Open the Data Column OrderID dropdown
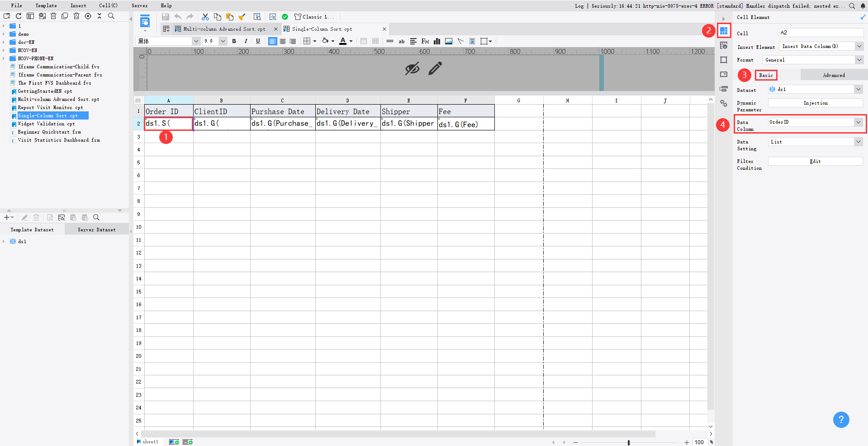868x446 pixels. click(858, 122)
